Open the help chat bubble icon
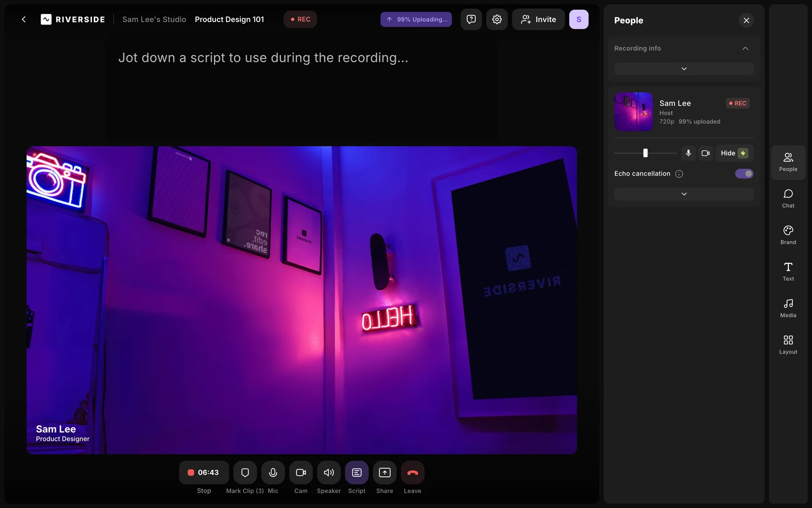The width and height of the screenshot is (812, 508). tap(471, 19)
